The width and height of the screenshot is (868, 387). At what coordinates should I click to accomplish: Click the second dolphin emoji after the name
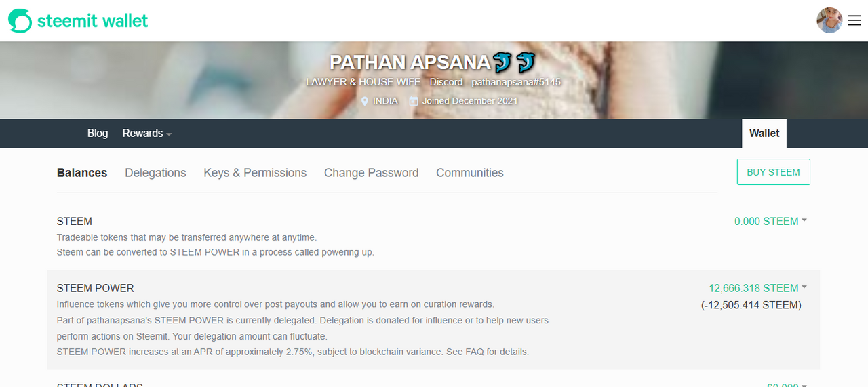click(x=526, y=62)
